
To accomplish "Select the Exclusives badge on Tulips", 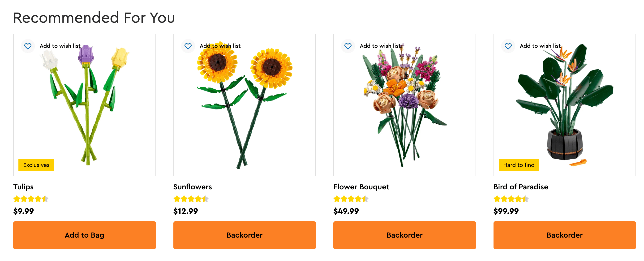I will [36, 165].
